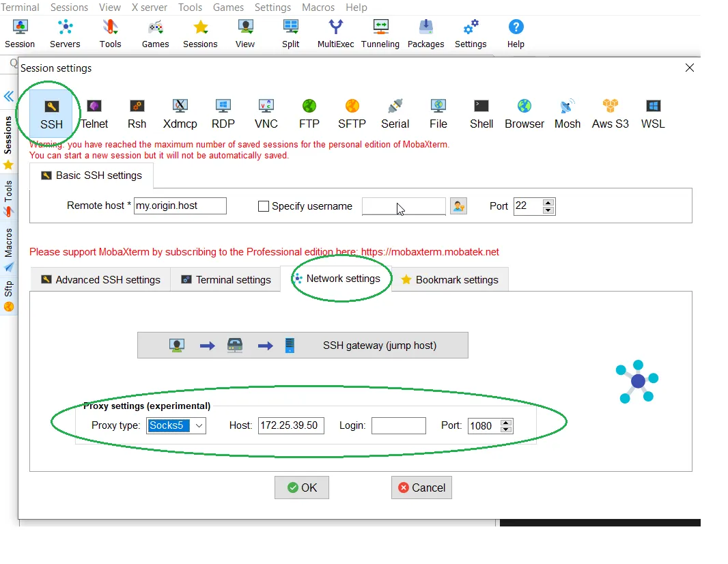Open the Network settings tab
728x564 pixels.
[336, 279]
